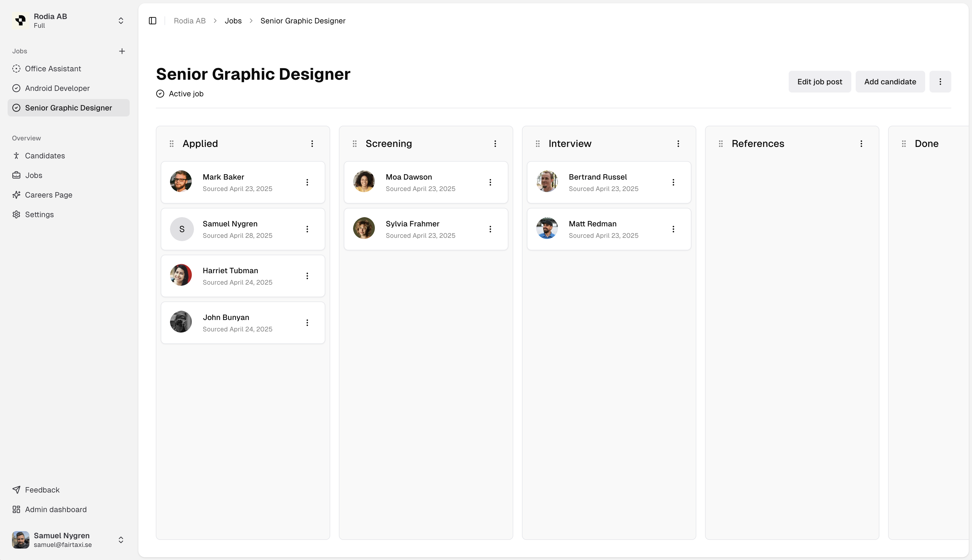Click the plus icon next to Jobs
972x560 pixels.
coord(122,51)
